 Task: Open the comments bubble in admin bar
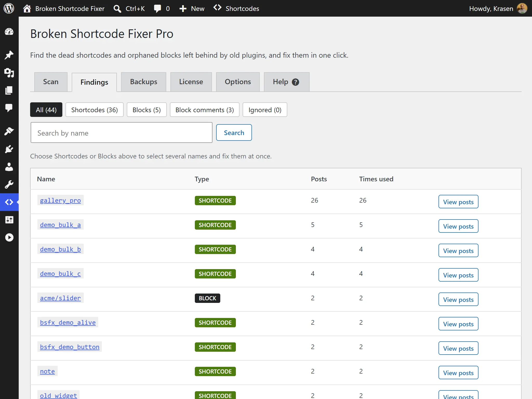157,9
